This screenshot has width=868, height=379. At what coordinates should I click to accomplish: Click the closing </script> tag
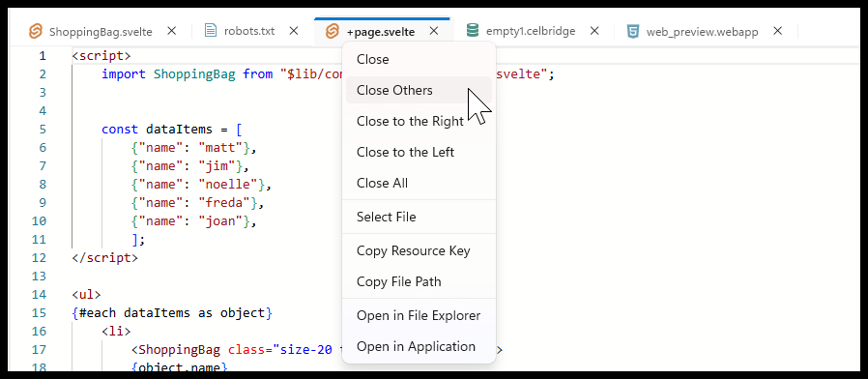click(104, 257)
